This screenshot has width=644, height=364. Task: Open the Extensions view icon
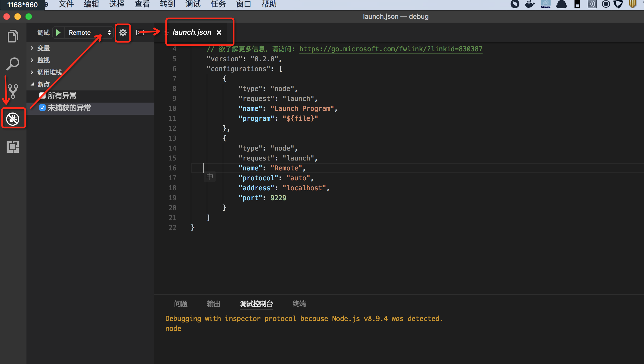click(x=13, y=146)
